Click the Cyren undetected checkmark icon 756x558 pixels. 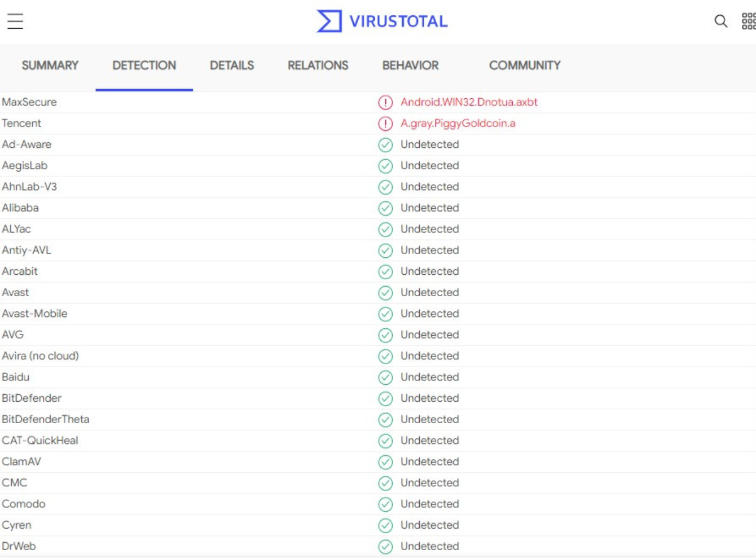(385, 526)
